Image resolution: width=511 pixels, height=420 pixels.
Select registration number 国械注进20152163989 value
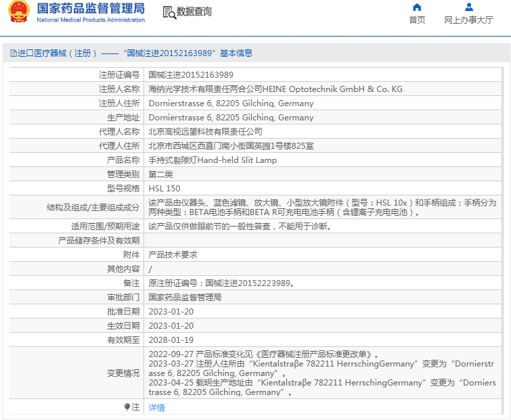coord(190,75)
